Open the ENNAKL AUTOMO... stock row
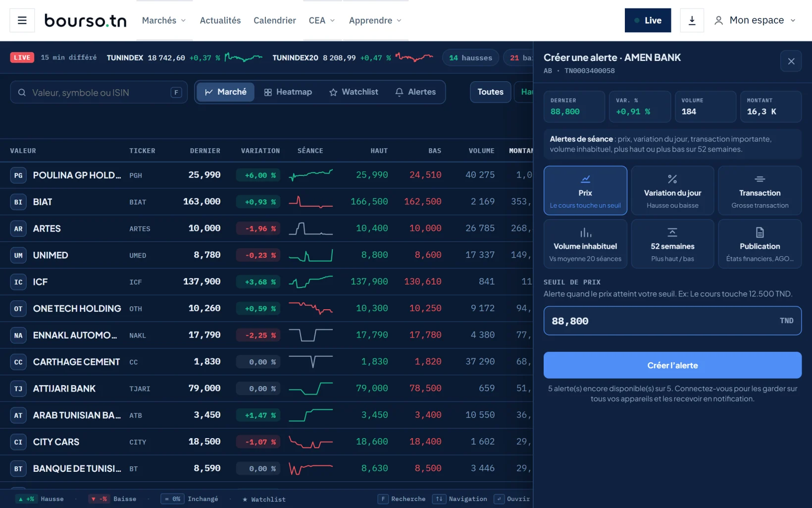812x508 pixels. pos(266,336)
